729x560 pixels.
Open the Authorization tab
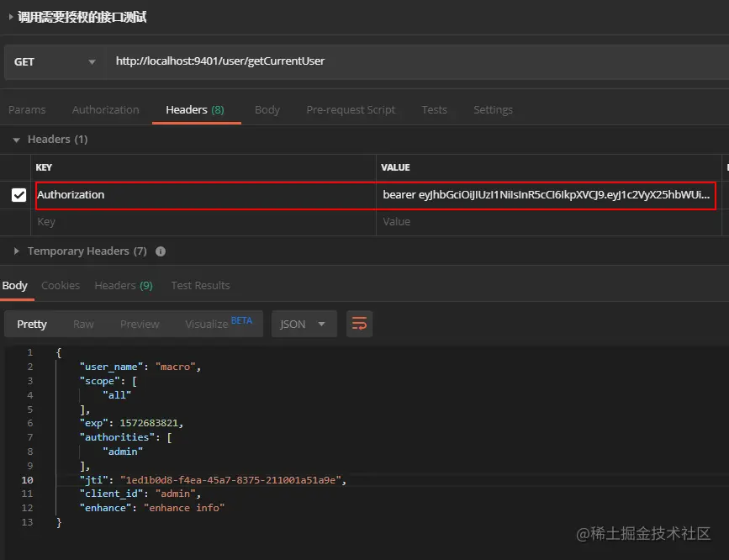pyautogui.click(x=106, y=110)
